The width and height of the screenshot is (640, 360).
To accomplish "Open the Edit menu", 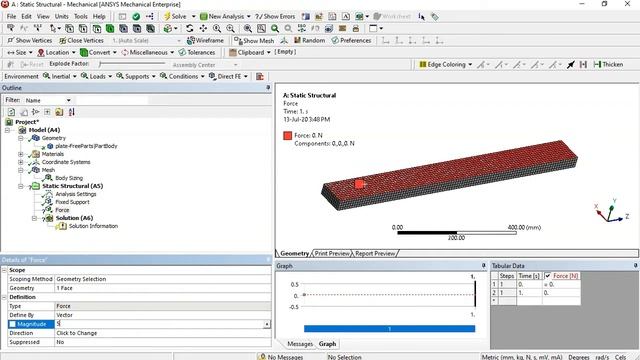I will (27, 17).
